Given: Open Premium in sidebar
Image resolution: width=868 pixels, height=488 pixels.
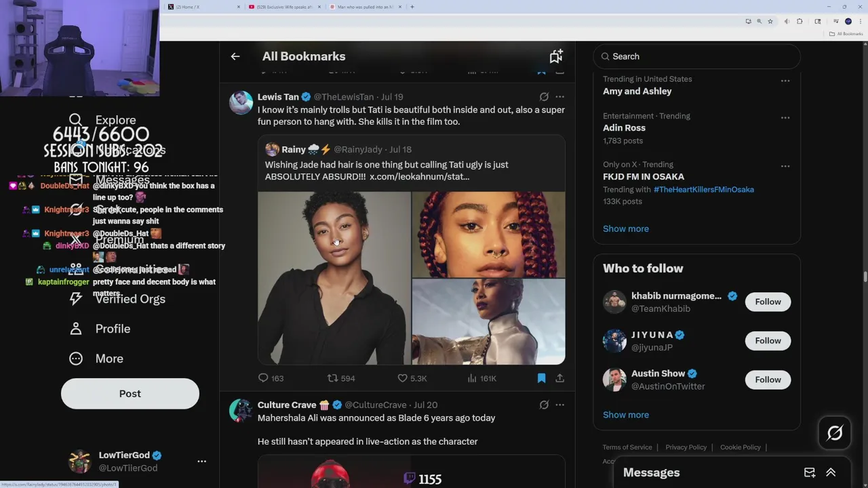Looking at the screenshot, I should pyautogui.click(x=106, y=239).
